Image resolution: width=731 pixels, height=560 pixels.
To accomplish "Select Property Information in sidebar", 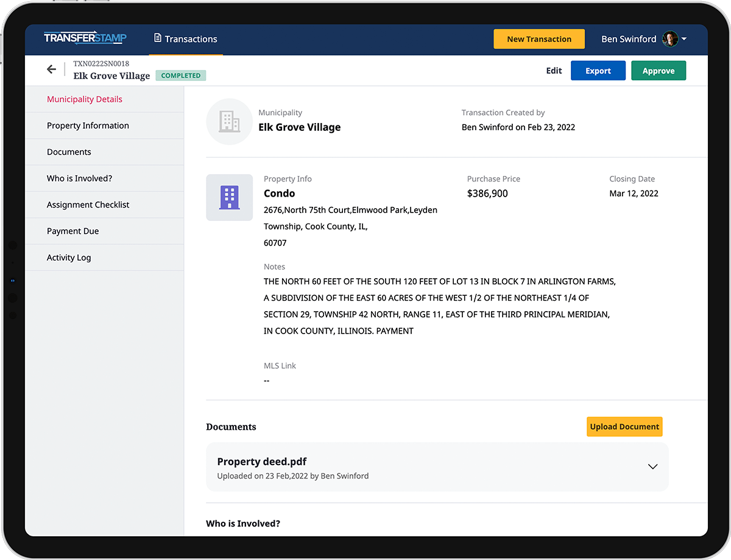I will 105,125.
